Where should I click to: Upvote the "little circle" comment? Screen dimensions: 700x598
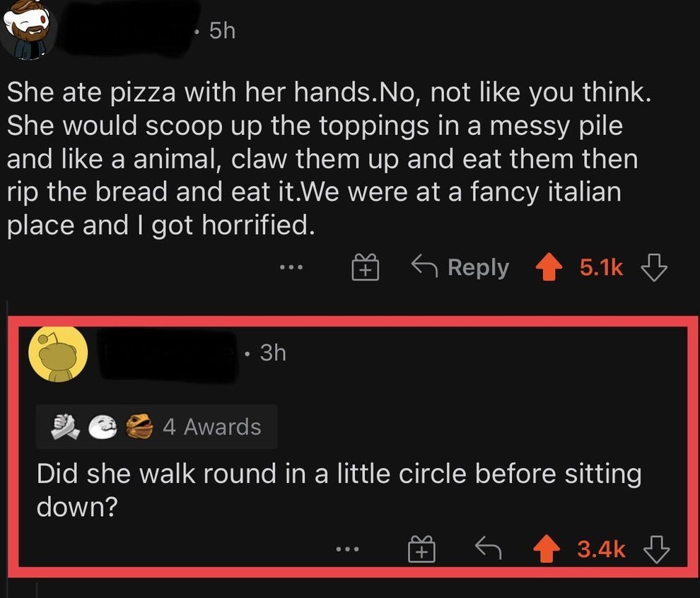coord(549,547)
